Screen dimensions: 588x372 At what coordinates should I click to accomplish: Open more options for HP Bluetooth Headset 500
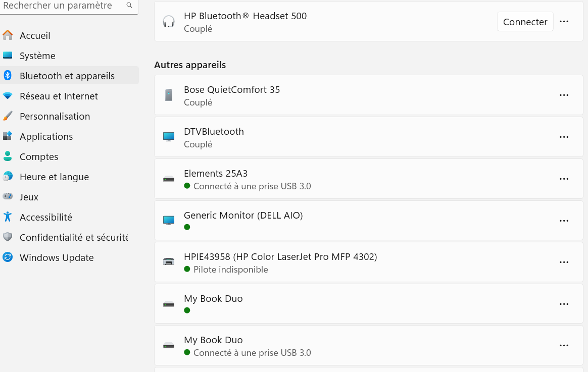pos(564,22)
